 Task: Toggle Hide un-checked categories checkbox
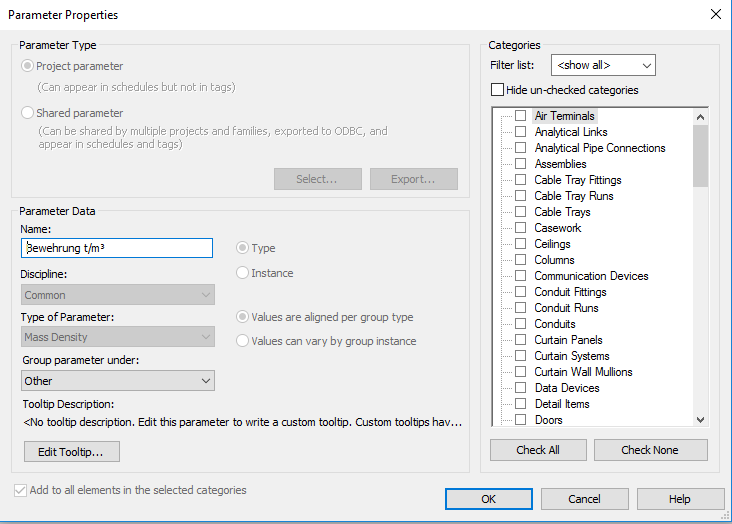tap(498, 90)
